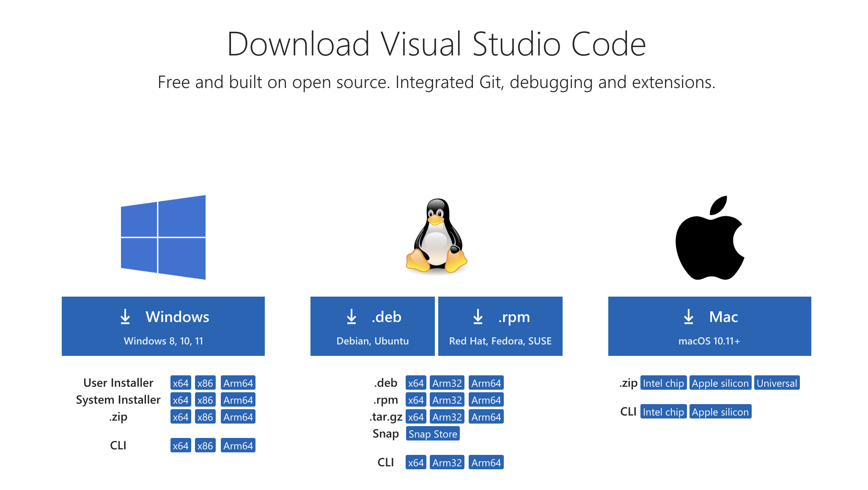Image resolution: width=868 pixels, height=490 pixels.
Task: Click the Linux Tux penguin icon
Action: pos(437,236)
